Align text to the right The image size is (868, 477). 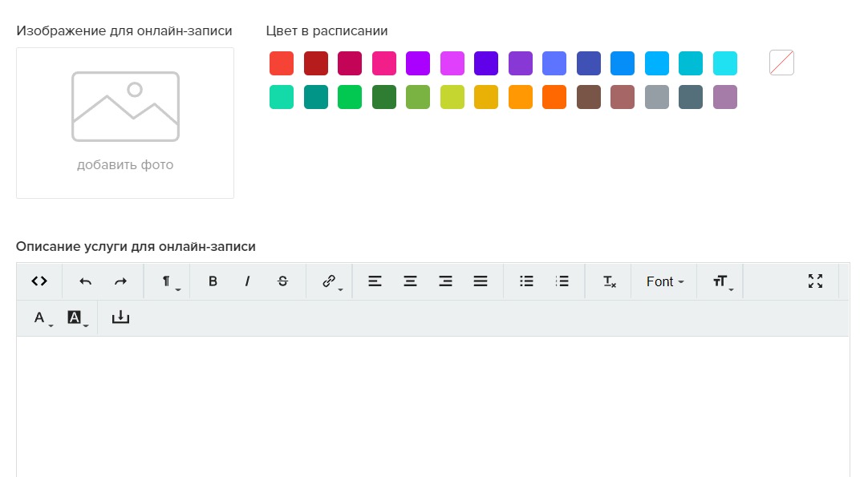point(445,281)
